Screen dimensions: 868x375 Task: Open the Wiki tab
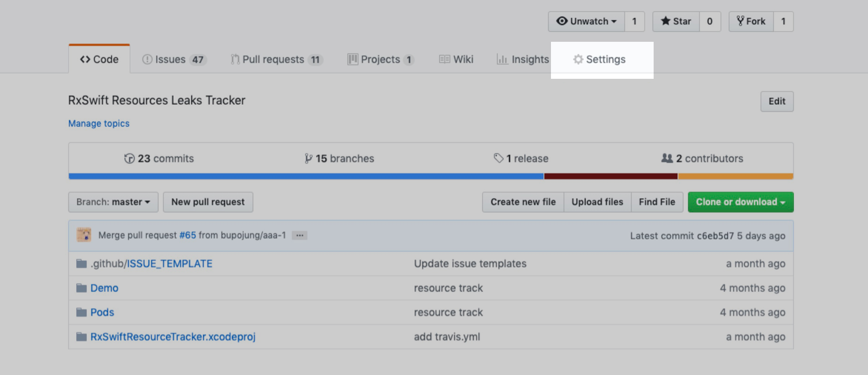tap(456, 59)
